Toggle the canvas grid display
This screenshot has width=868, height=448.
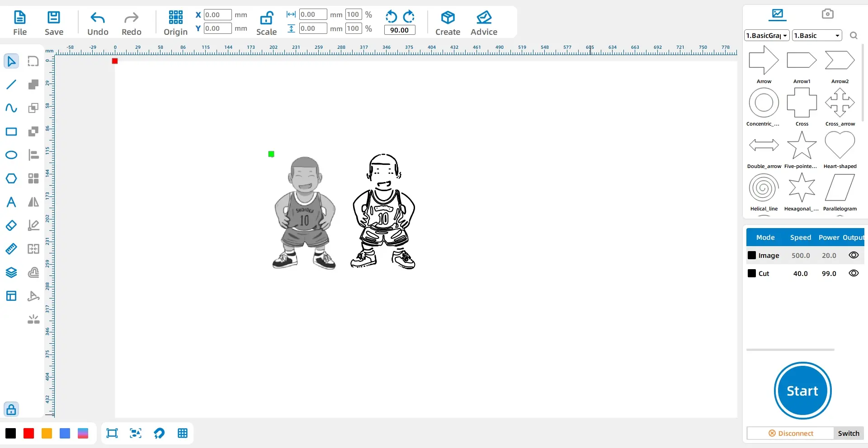[x=183, y=434]
